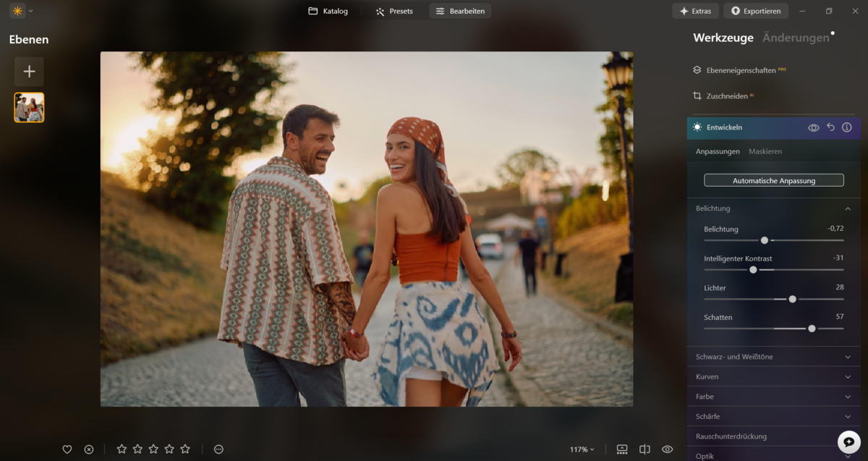Click the Automatische Anpassung button

[x=773, y=179]
